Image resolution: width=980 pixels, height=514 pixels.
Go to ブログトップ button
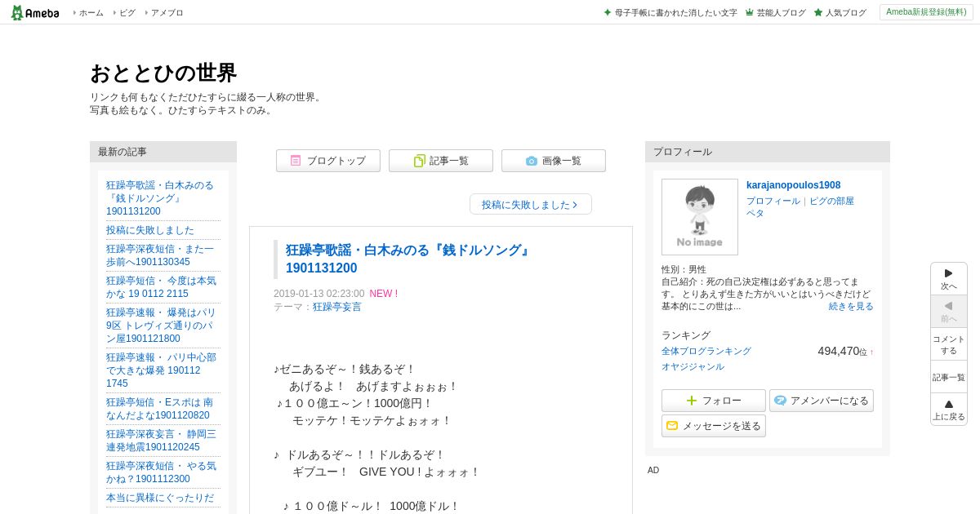tap(328, 161)
